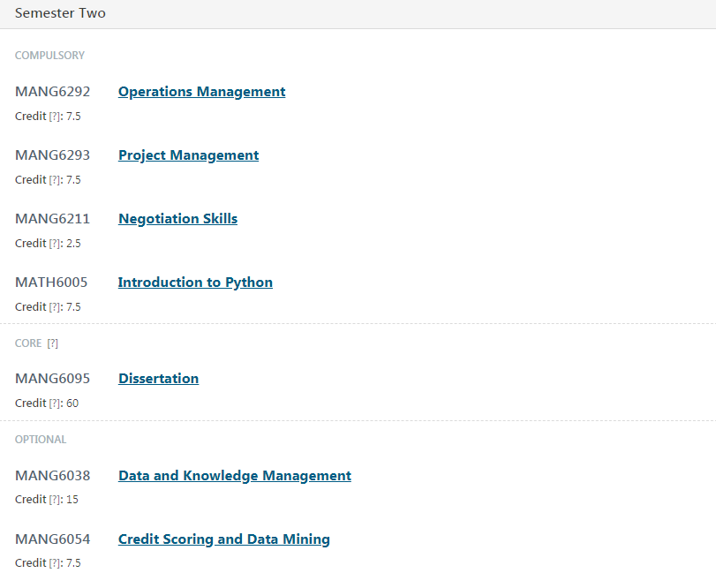
Task: Open Data and Knowledge Management link
Action: coord(234,476)
